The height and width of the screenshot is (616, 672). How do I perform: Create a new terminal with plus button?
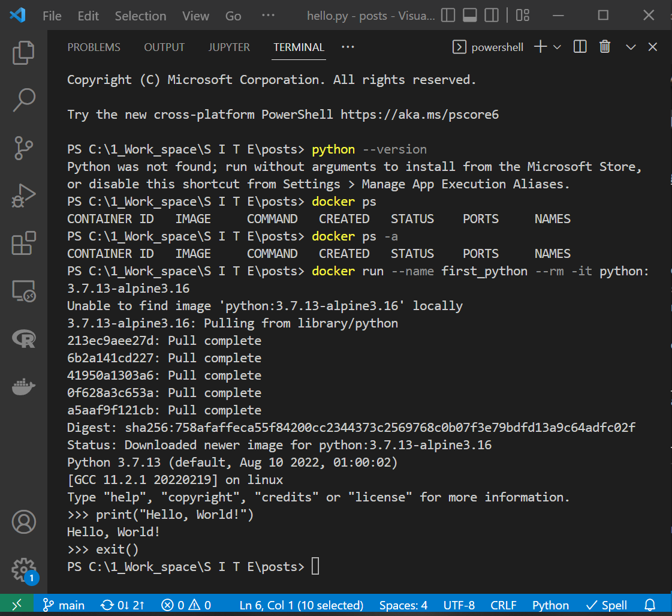539,47
